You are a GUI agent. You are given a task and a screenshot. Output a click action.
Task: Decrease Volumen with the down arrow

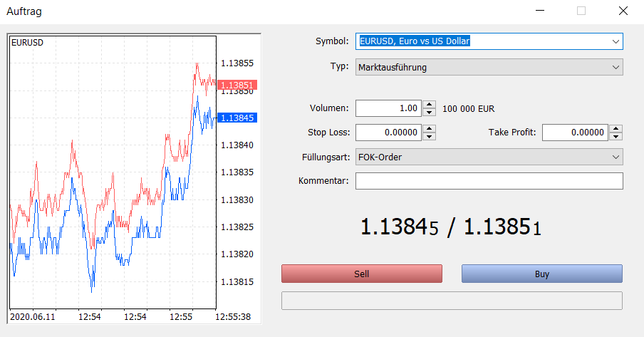[x=429, y=113]
